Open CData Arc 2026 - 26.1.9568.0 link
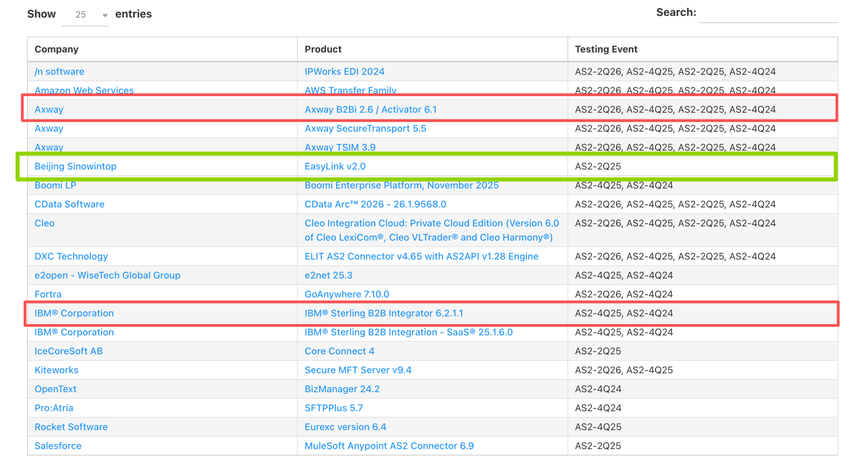This screenshot has height=467, width=868. tap(375, 204)
